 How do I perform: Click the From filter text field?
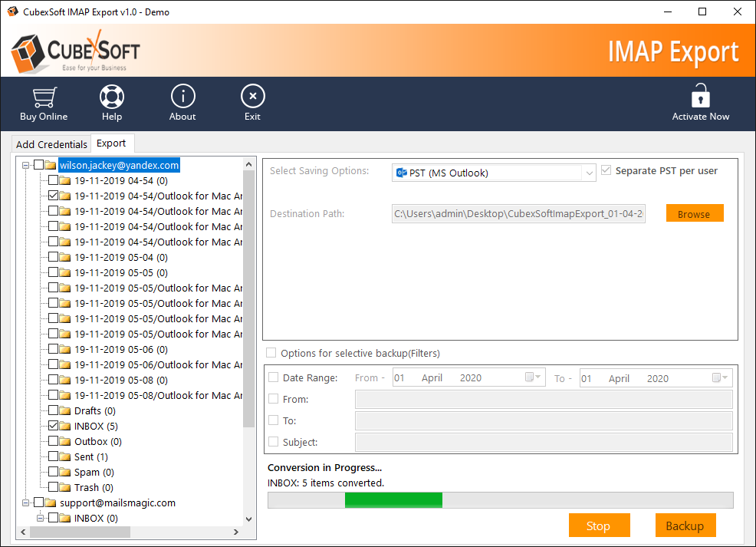(544, 400)
